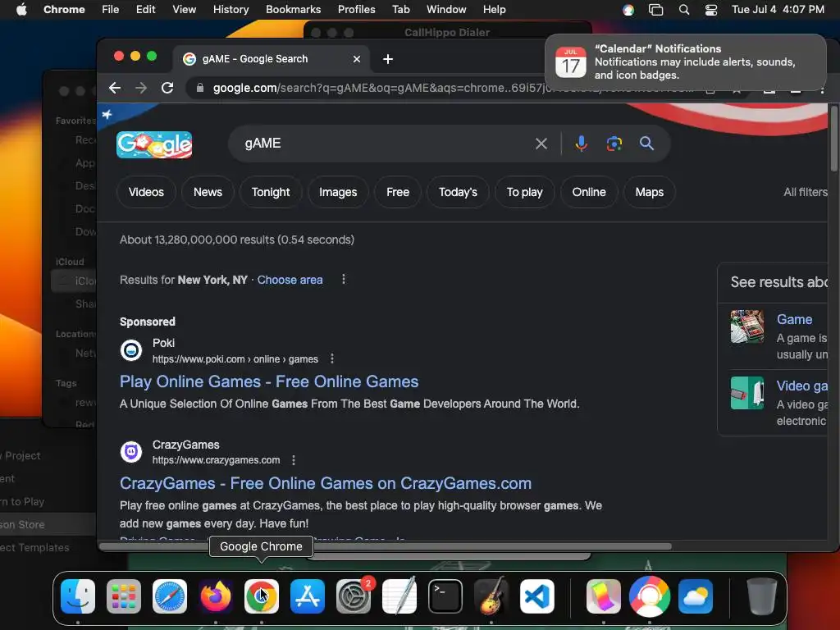This screenshot has width=840, height=630.
Task: Select the Online filter chip
Action: [589, 192]
